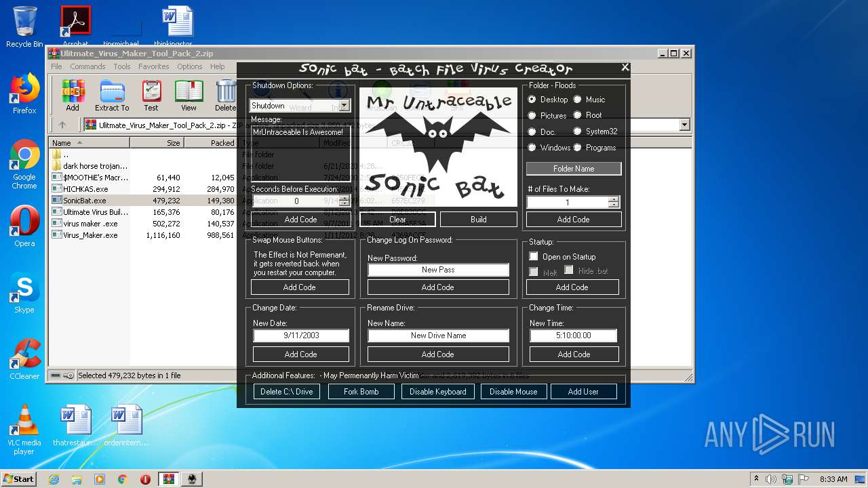Click the New Pass input field
The height and width of the screenshot is (488, 868).
438,270
